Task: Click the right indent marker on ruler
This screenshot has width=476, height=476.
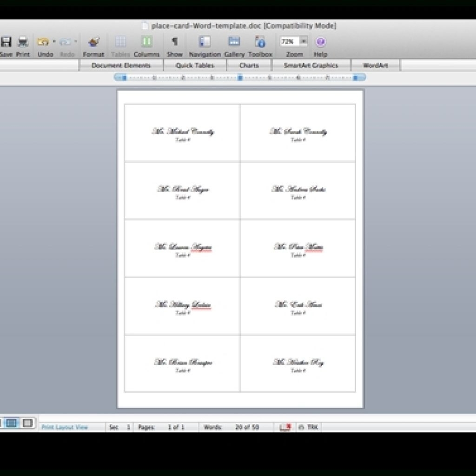Action: [356, 77]
